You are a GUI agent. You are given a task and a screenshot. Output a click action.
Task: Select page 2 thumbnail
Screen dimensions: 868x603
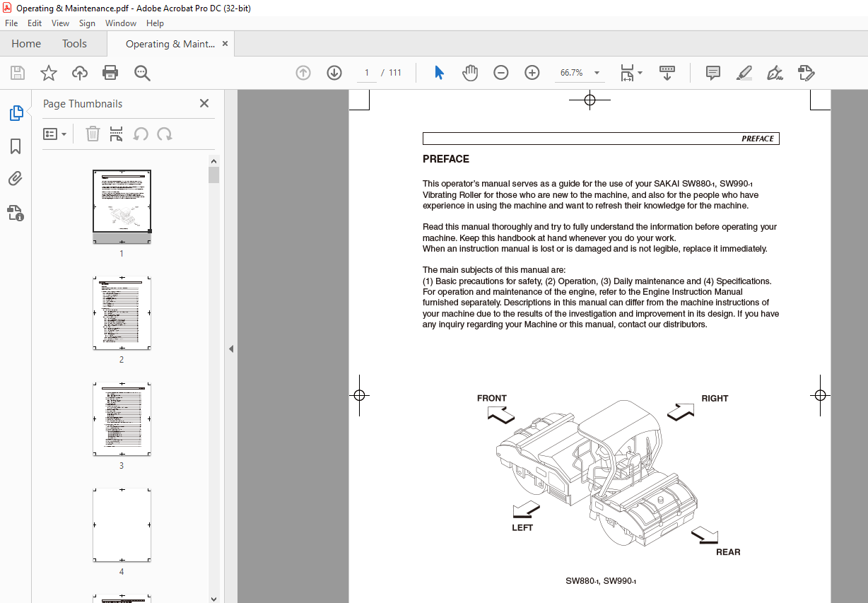pos(122,313)
